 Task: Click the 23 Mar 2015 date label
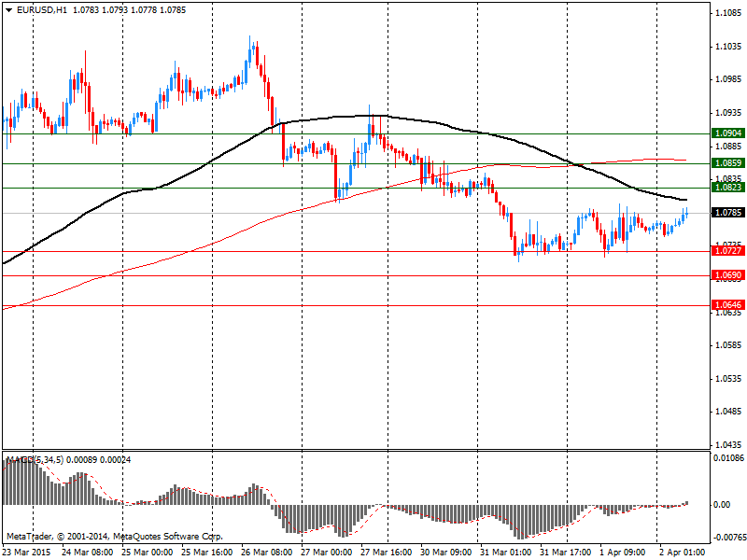click(28, 553)
